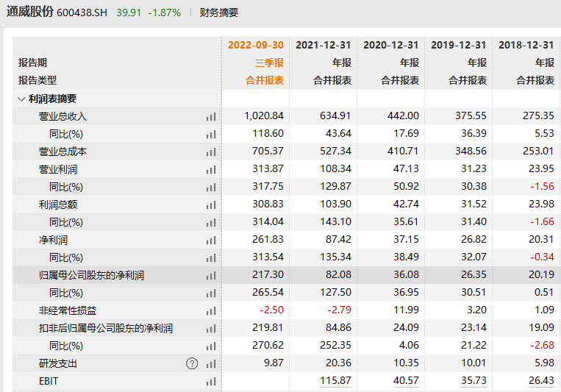
Task: Select the 2021-12-31 column header
Action: click(323, 45)
